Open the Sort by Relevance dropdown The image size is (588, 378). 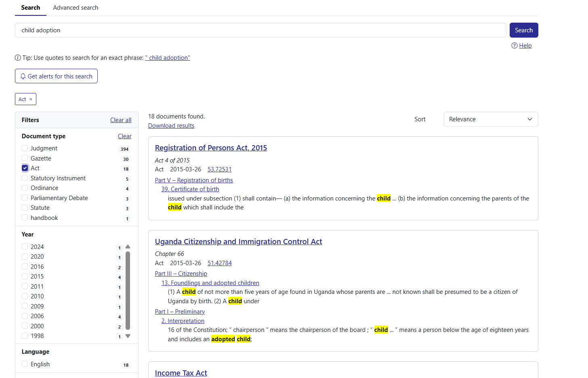(x=490, y=119)
